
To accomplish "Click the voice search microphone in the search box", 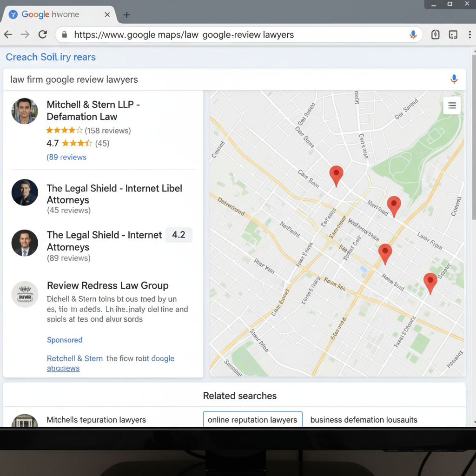I will click(x=454, y=79).
